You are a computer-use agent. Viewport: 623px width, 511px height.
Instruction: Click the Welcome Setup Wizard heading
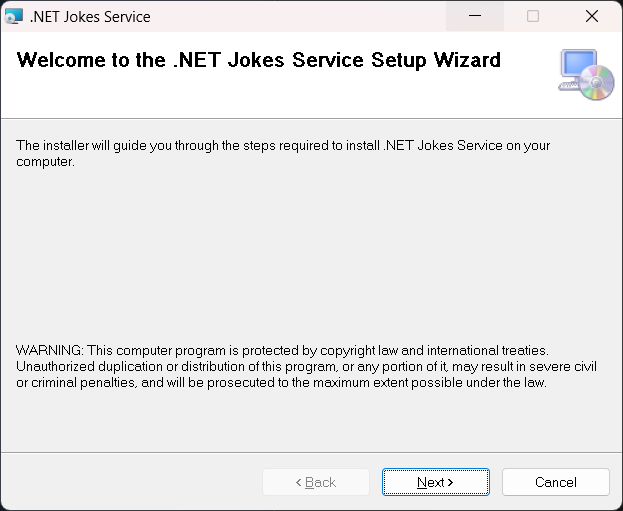click(x=259, y=60)
